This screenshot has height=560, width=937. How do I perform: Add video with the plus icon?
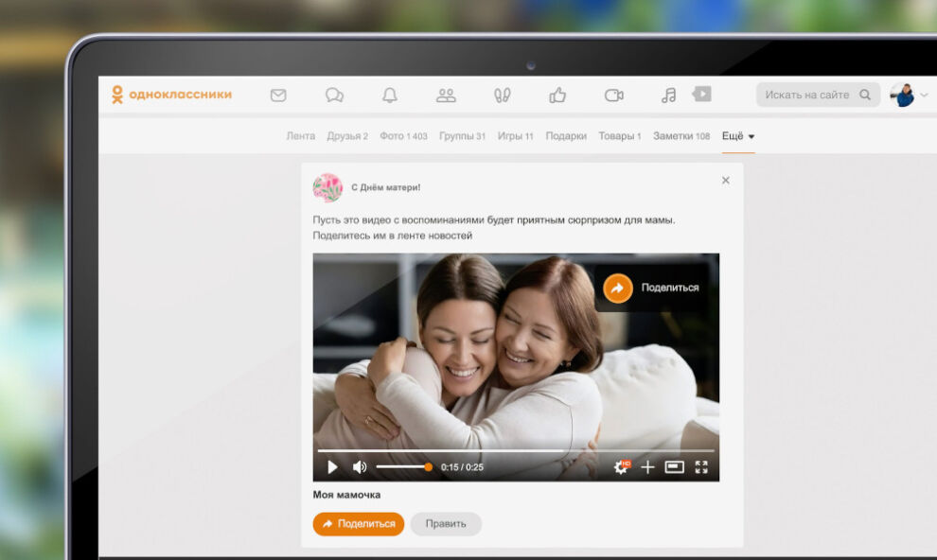pyautogui.click(x=647, y=467)
